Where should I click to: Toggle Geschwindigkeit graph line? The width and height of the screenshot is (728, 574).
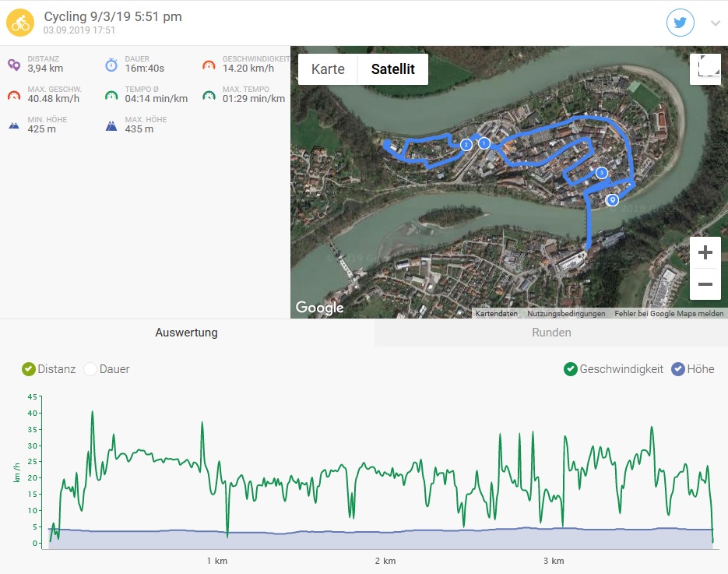point(571,369)
